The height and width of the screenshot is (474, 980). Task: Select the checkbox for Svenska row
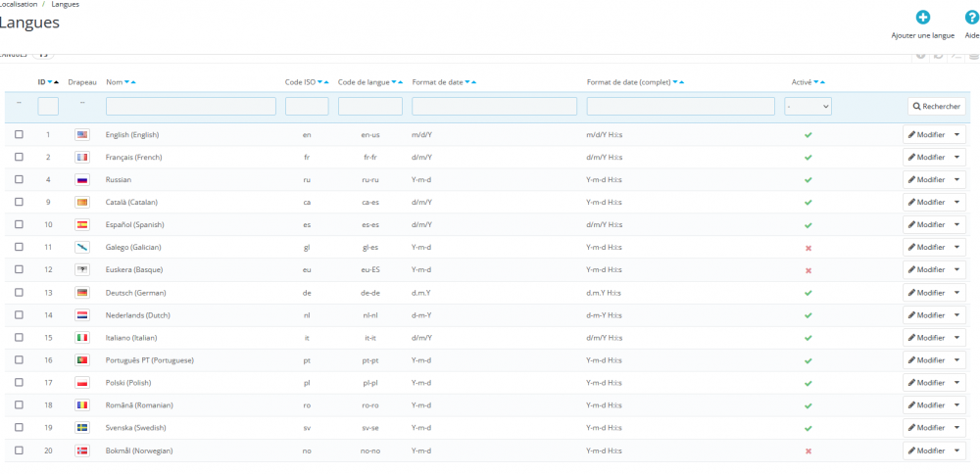(x=19, y=427)
